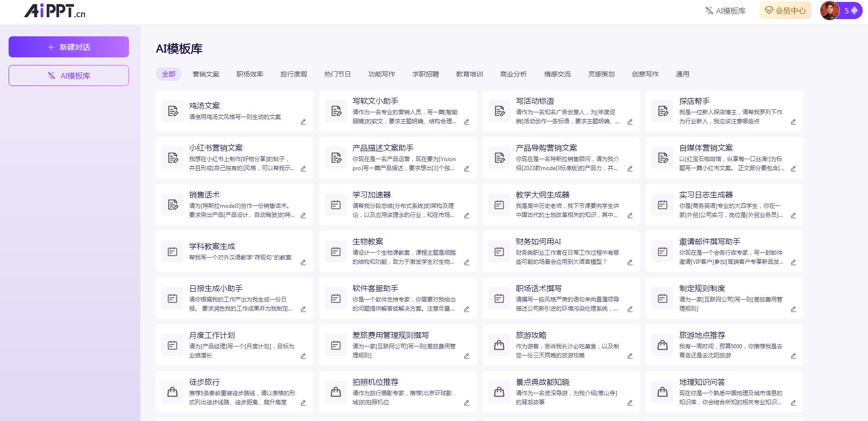Click the edit pencil on 鸡汤文案 card
The image size is (868, 421).
pos(303,122)
